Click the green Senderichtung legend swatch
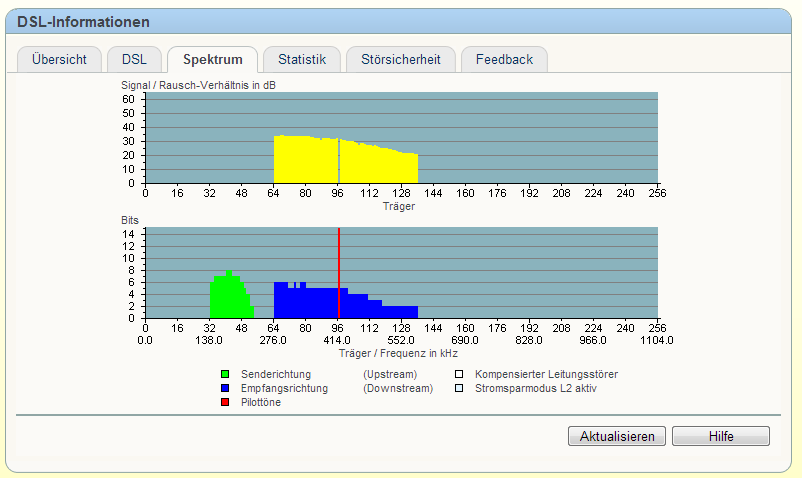The width and height of the screenshot is (802, 478). point(225,374)
